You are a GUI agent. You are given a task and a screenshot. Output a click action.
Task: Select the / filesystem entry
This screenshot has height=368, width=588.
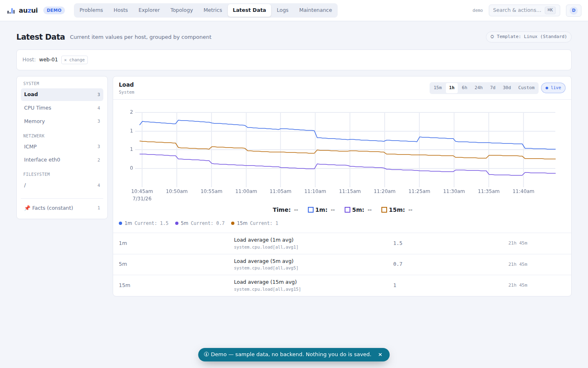click(62, 185)
